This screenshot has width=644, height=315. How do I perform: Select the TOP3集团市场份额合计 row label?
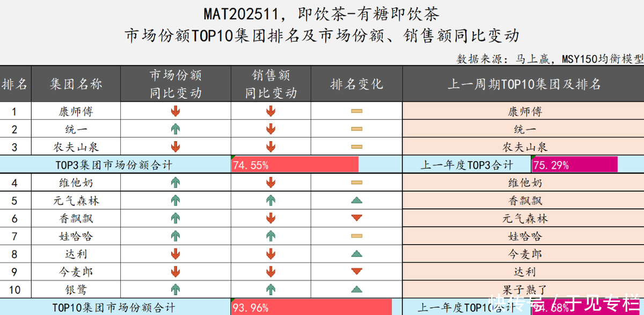coord(114,165)
